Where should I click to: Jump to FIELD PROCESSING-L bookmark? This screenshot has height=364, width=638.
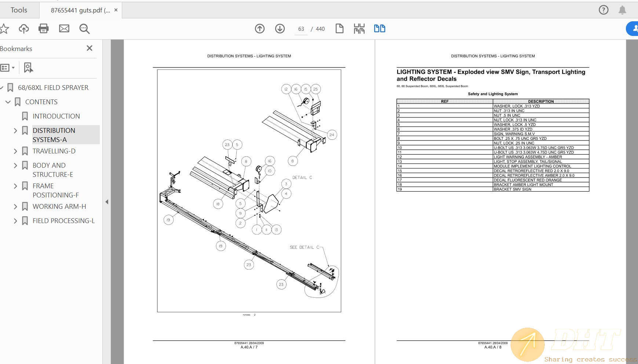point(63,221)
